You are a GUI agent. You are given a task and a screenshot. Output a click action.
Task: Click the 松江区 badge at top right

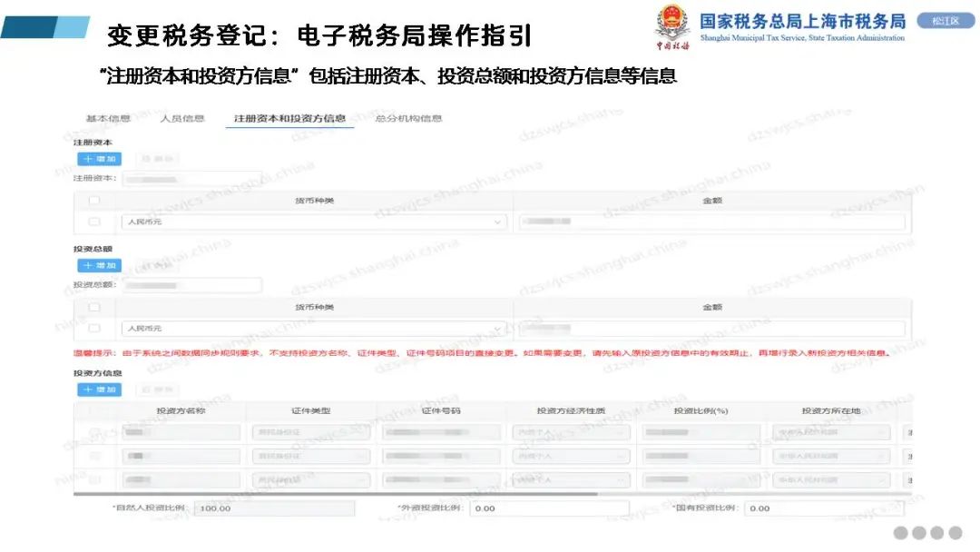pyautogui.click(x=945, y=21)
